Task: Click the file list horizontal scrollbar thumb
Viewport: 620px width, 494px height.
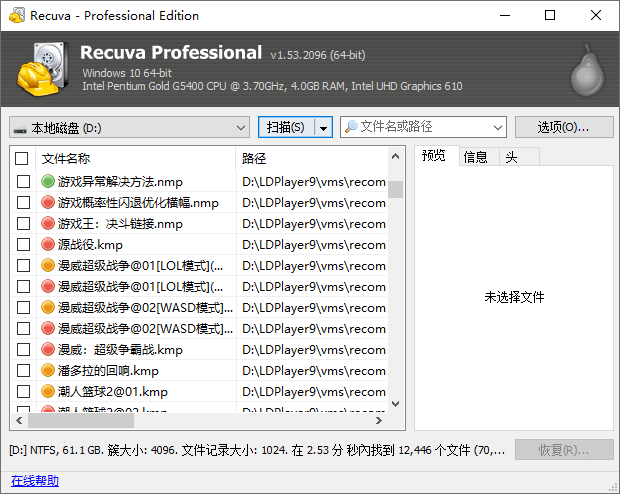Action: 81,420
